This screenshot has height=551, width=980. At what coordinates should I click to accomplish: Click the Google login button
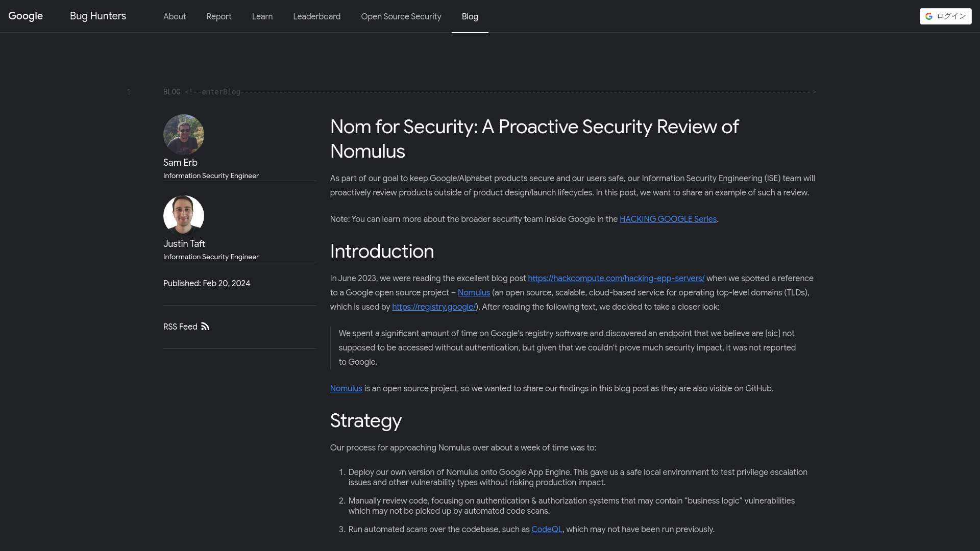pyautogui.click(x=945, y=16)
